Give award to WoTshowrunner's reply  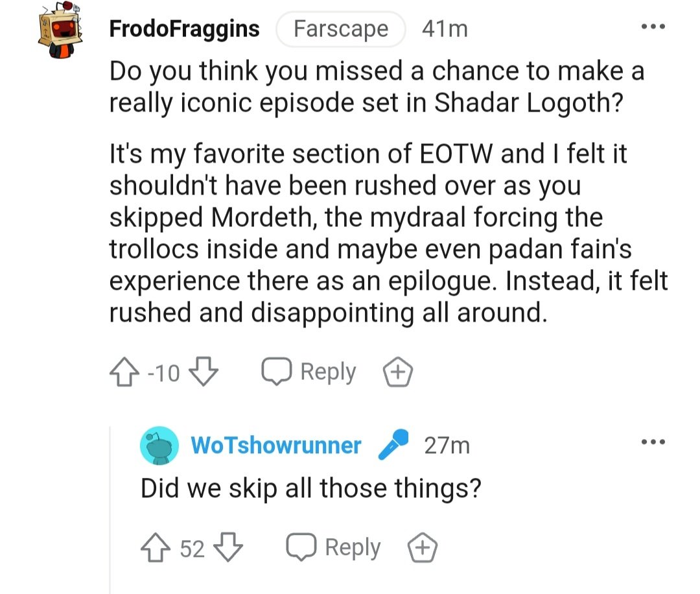[x=422, y=549]
